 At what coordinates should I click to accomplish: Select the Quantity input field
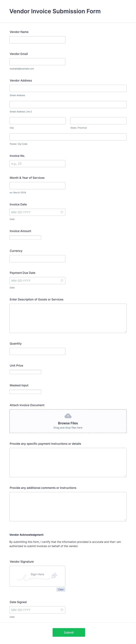pos(37,351)
